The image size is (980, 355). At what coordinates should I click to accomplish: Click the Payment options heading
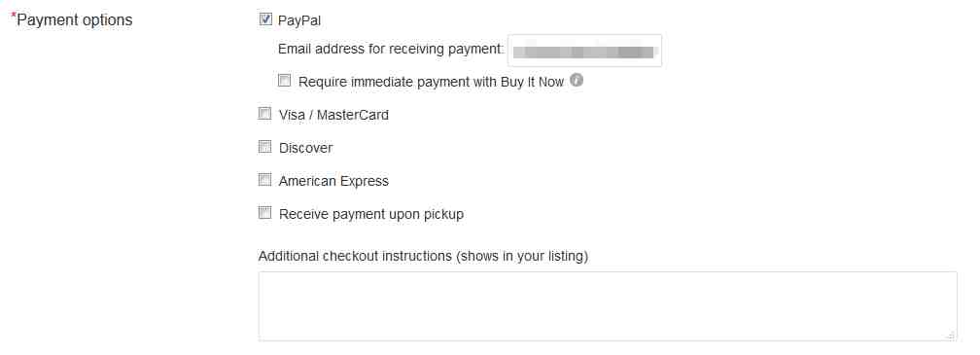[x=75, y=20]
